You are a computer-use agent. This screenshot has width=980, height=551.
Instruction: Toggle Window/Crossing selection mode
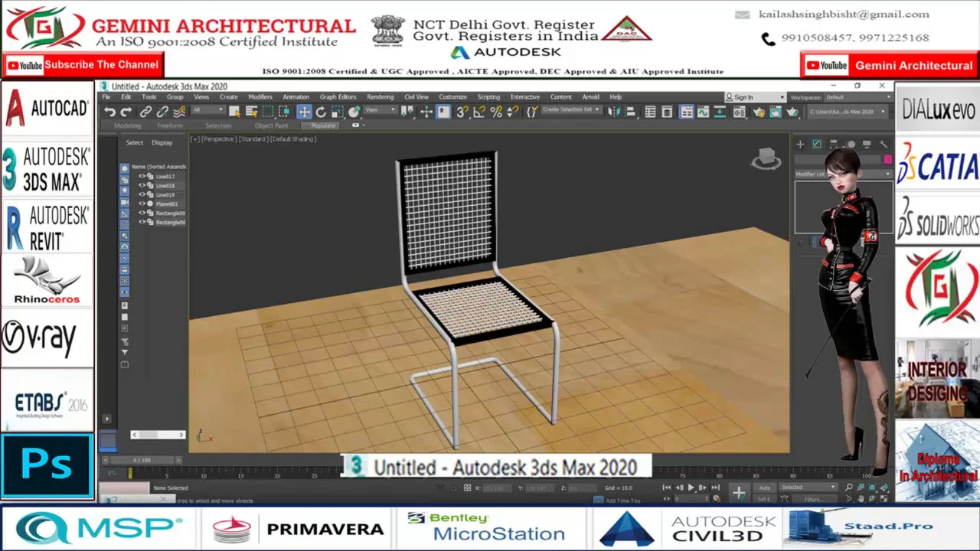(x=284, y=112)
